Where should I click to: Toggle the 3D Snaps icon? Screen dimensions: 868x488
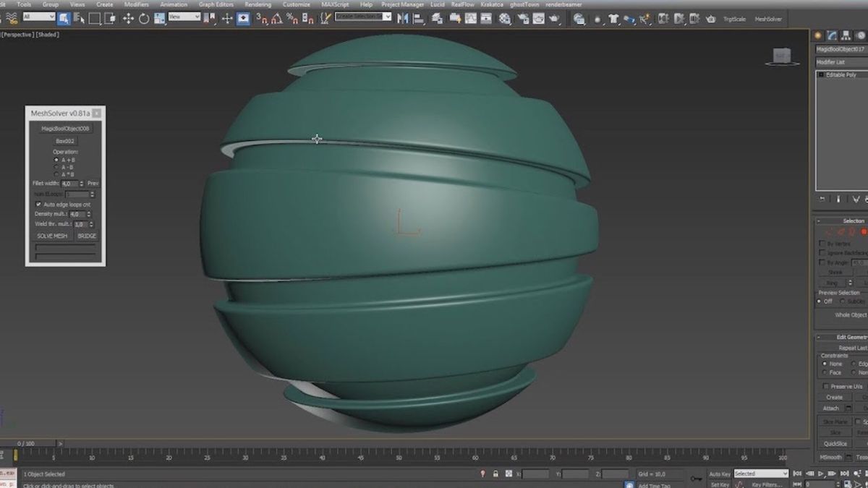coord(261,17)
